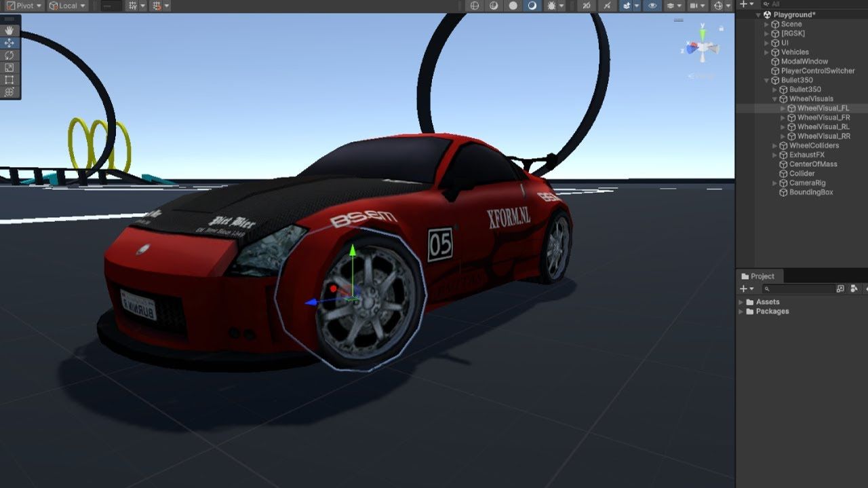This screenshot has width=868, height=488.
Task: Select CenterOfMass object in hierarchy
Action: pos(812,164)
